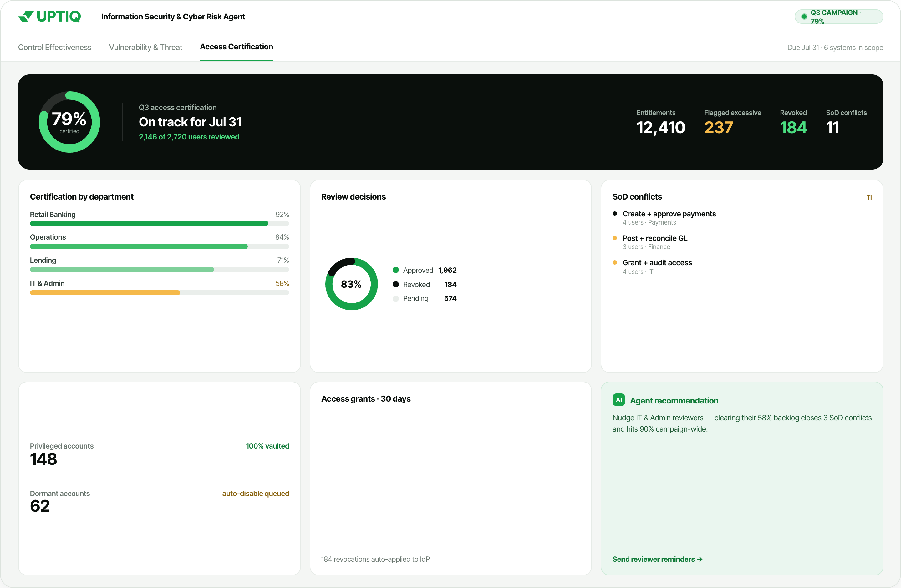Image resolution: width=901 pixels, height=588 pixels.
Task: Click the Q3 Campaign 79% badge
Action: point(839,17)
